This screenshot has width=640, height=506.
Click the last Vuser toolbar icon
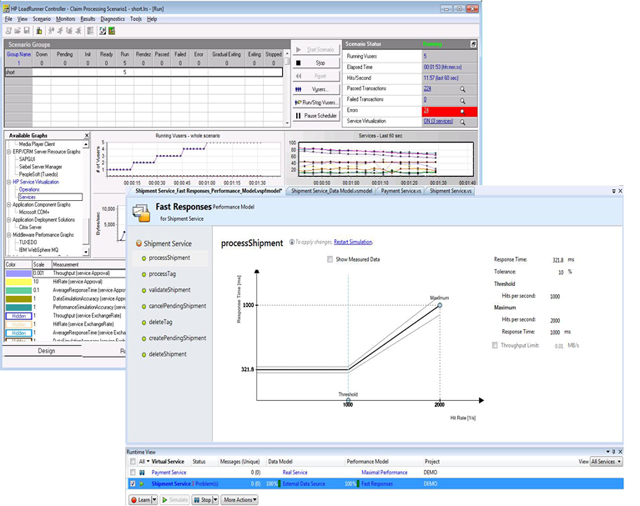(x=78, y=31)
